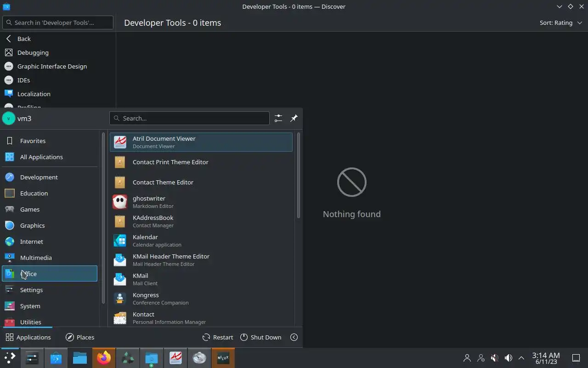The width and height of the screenshot is (588, 368).
Task: Open the ghostwriter Markdown Editor
Action: tap(201, 202)
